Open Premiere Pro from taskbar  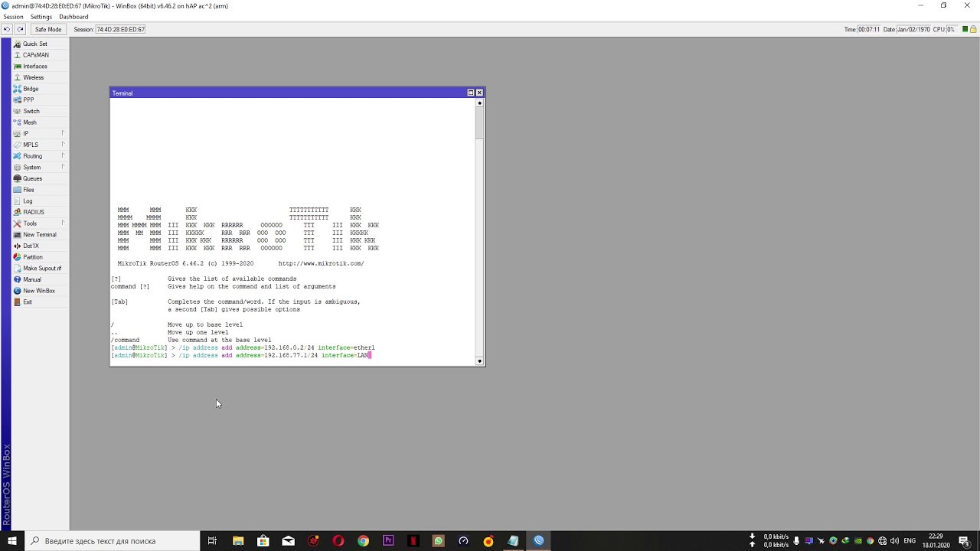tap(388, 541)
